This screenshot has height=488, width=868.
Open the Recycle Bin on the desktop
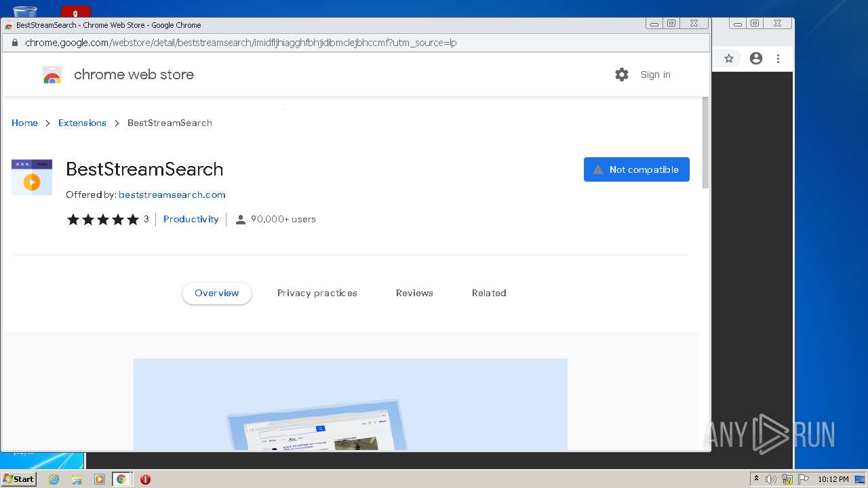(25, 12)
